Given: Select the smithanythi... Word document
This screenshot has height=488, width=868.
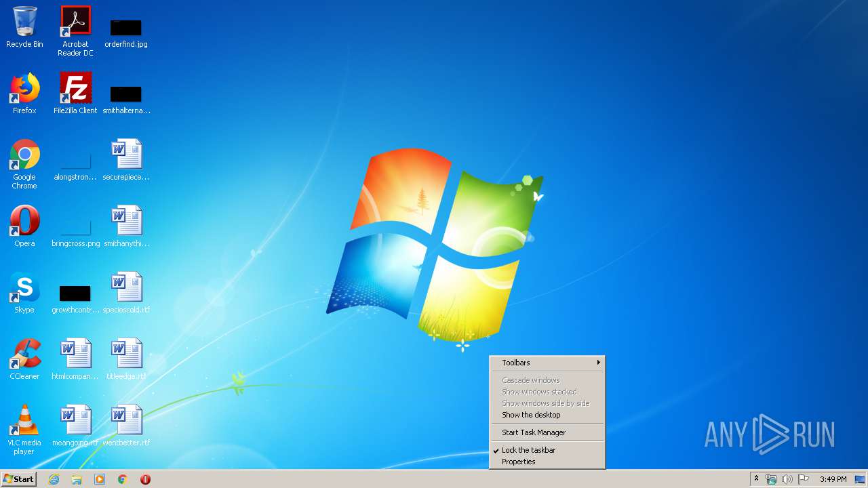Looking at the screenshot, I should (126, 226).
